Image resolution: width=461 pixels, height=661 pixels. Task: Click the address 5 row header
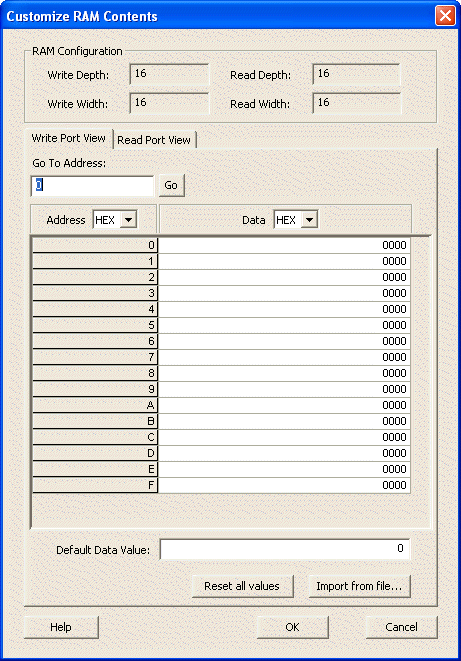[95, 325]
